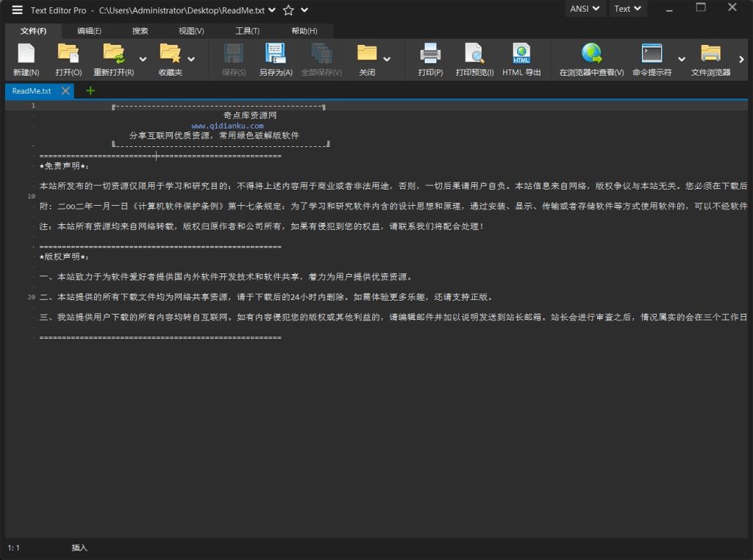The image size is (753, 560).
Task: Add a new tab with the green plus
Action: [90, 90]
